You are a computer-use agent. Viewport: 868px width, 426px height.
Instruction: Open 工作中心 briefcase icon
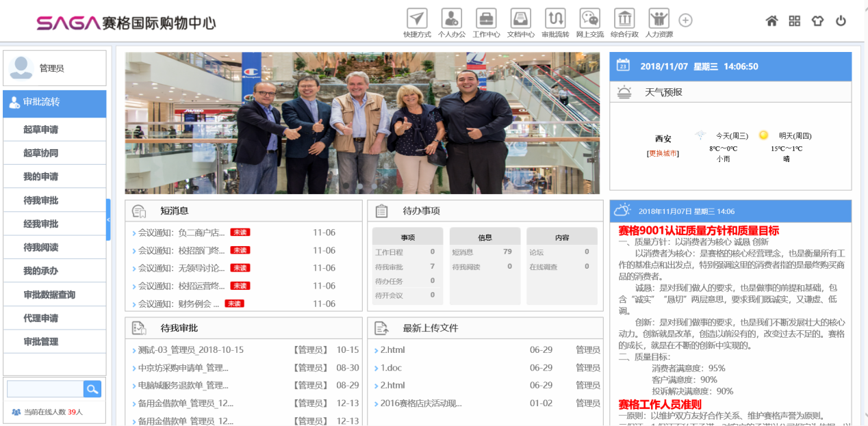pos(486,18)
